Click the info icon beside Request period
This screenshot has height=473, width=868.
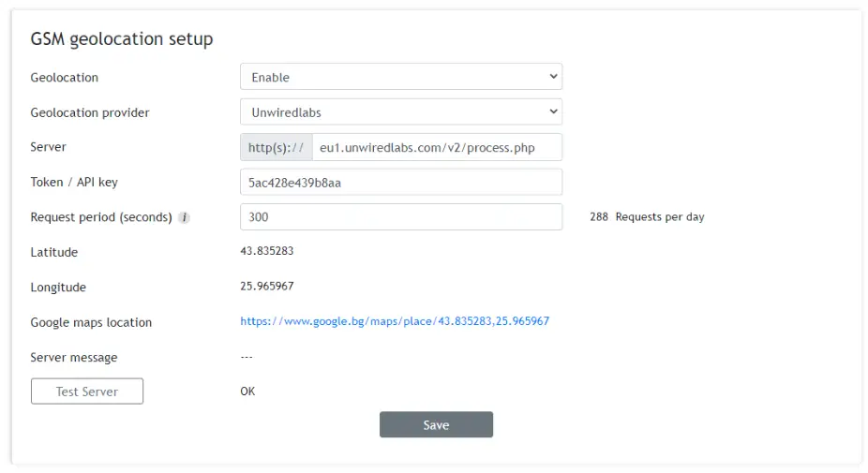coord(185,217)
